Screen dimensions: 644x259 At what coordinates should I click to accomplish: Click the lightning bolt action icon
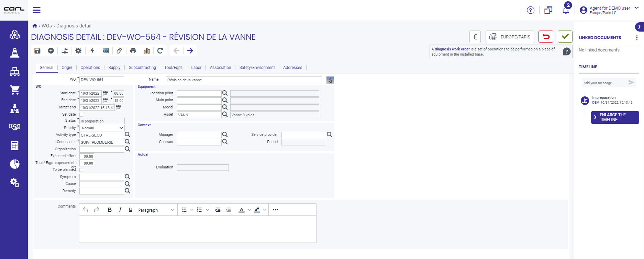pyautogui.click(x=92, y=51)
